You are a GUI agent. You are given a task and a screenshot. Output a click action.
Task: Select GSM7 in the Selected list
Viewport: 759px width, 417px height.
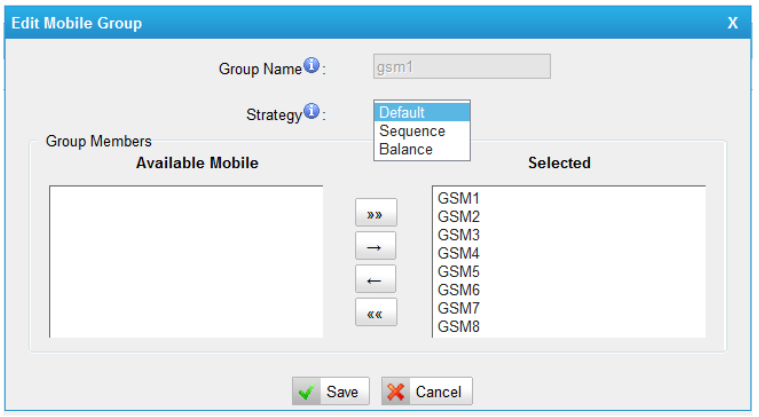(459, 308)
